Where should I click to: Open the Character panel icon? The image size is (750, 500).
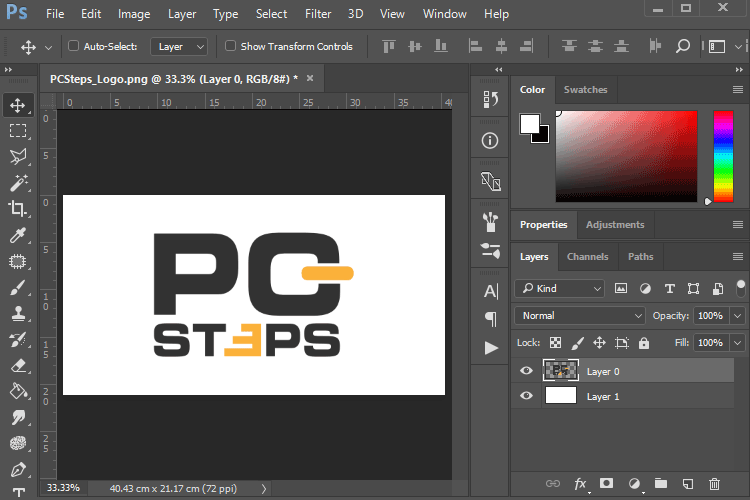click(x=491, y=291)
